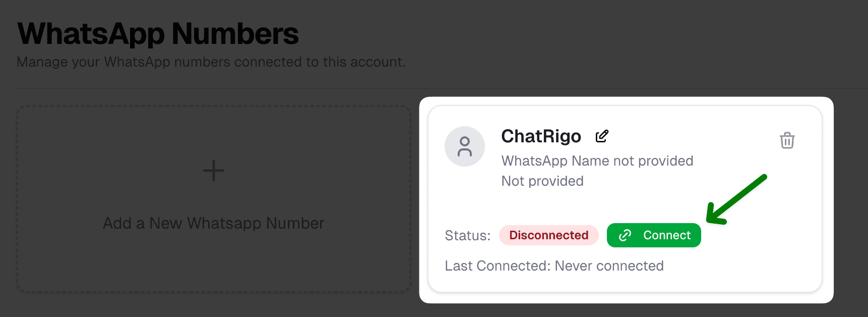This screenshot has width=868, height=317.
Task: Click the red Disconnected status badge
Action: click(548, 235)
